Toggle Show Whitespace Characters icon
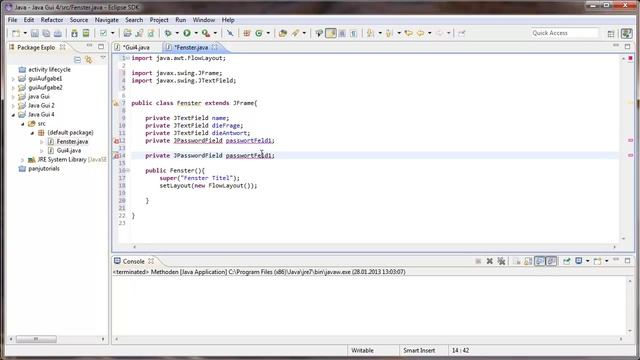The height and width of the screenshot is (360, 640). (x=354, y=33)
